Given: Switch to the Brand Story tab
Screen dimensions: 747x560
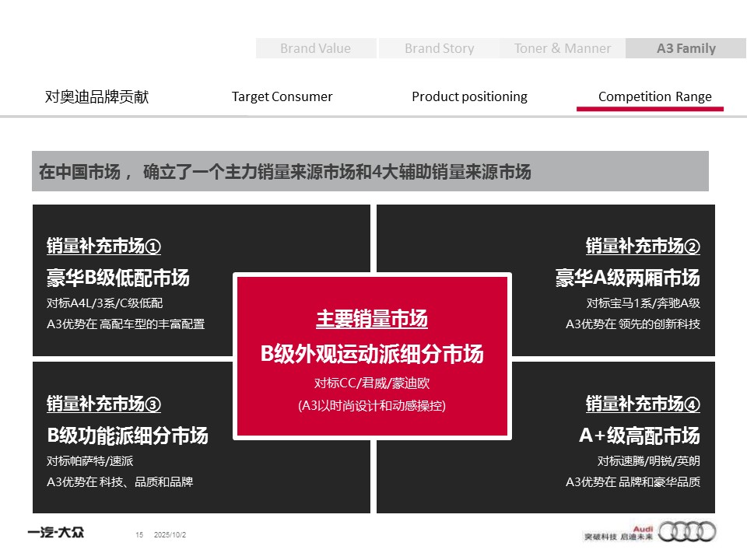Looking at the screenshot, I should click(x=439, y=48).
